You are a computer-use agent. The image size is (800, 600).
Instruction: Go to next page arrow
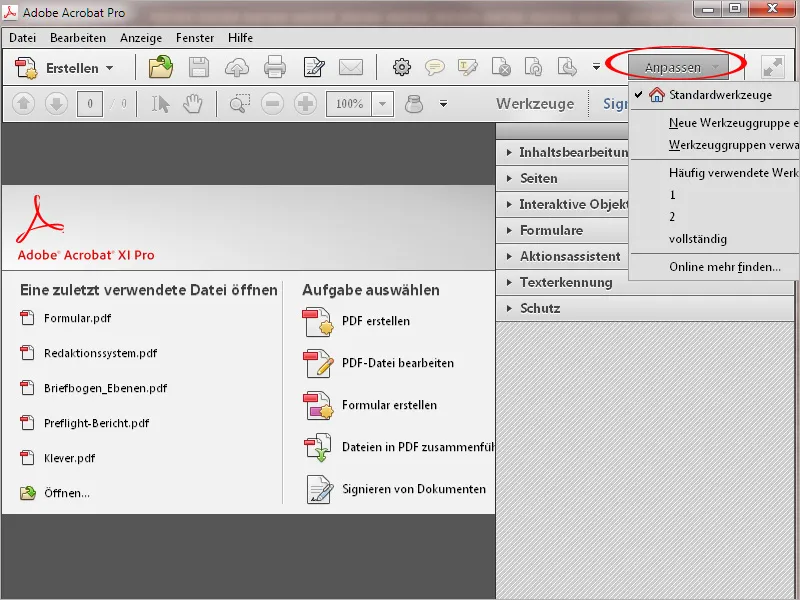click(x=56, y=104)
